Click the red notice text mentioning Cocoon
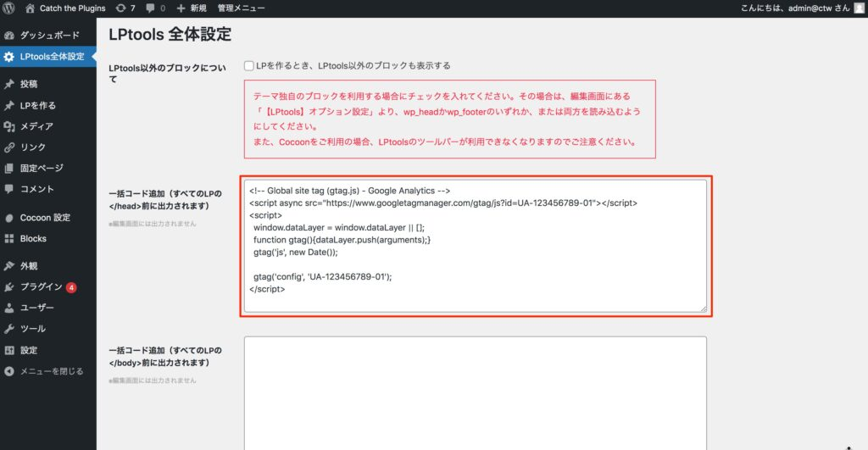 pos(444,142)
